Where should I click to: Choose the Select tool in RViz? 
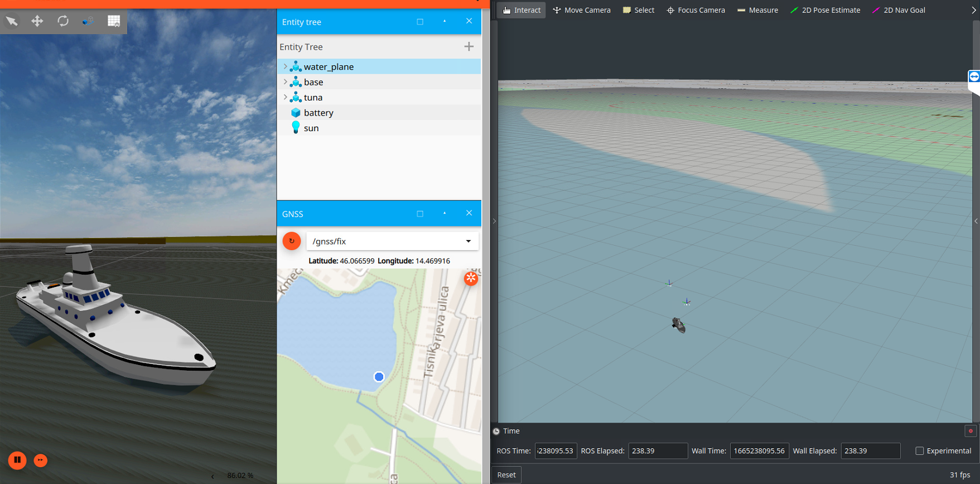coord(639,10)
